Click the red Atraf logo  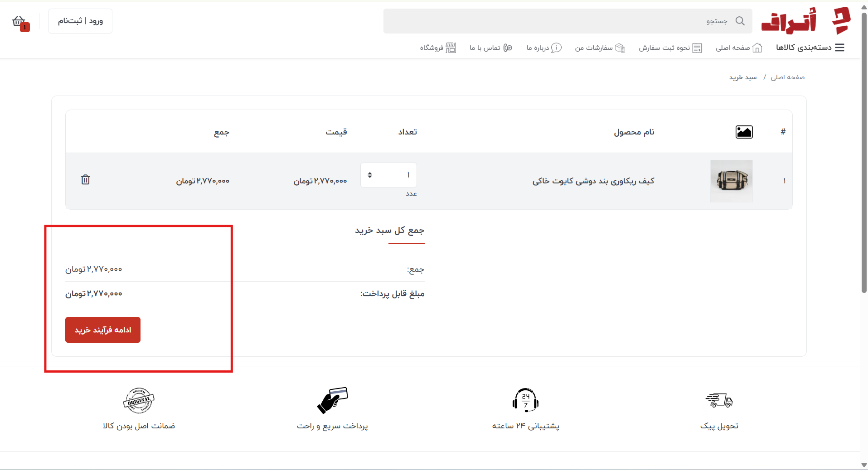click(805, 21)
